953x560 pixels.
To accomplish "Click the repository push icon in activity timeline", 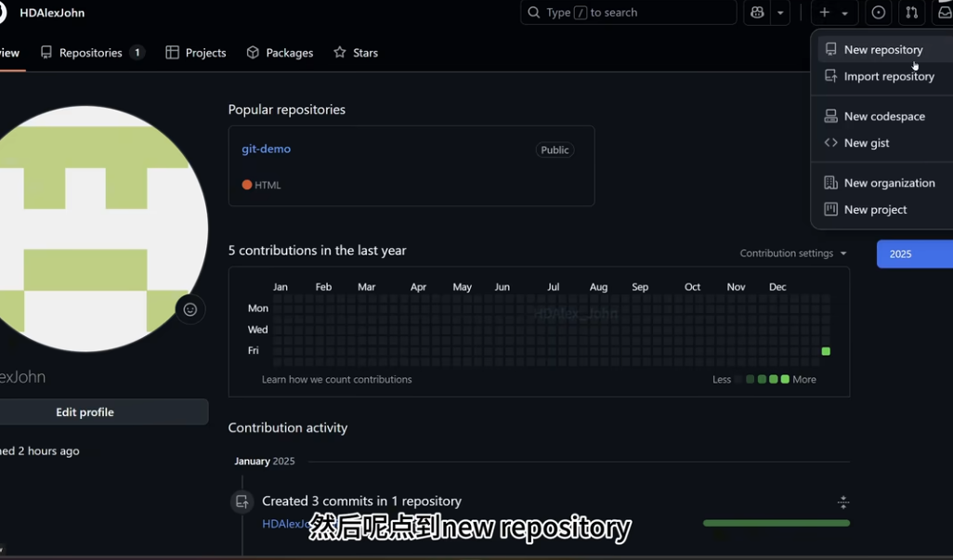I will (242, 501).
